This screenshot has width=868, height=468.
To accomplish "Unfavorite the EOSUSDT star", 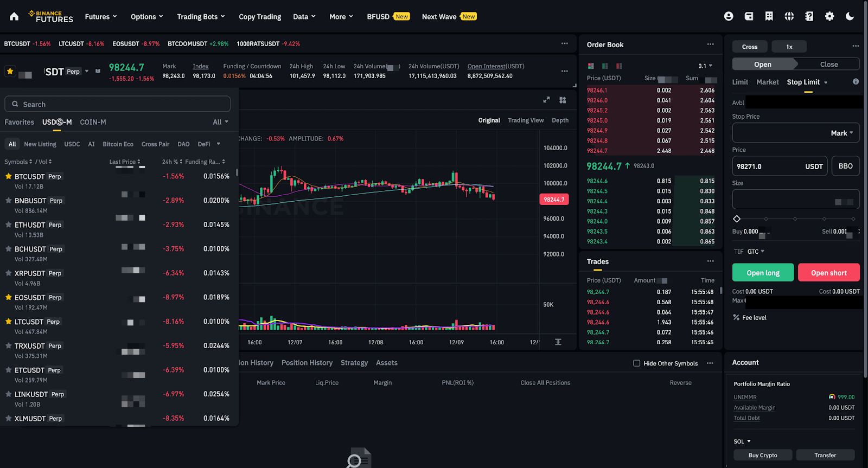I will point(9,297).
